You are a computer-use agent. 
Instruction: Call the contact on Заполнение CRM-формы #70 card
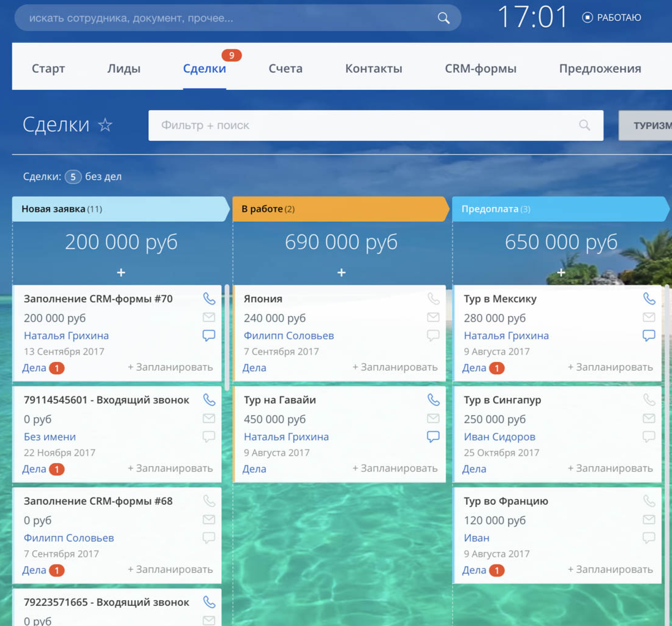pos(209,299)
